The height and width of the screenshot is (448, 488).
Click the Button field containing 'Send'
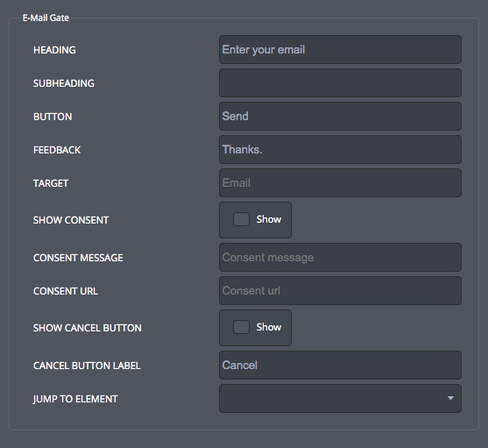coord(340,116)
